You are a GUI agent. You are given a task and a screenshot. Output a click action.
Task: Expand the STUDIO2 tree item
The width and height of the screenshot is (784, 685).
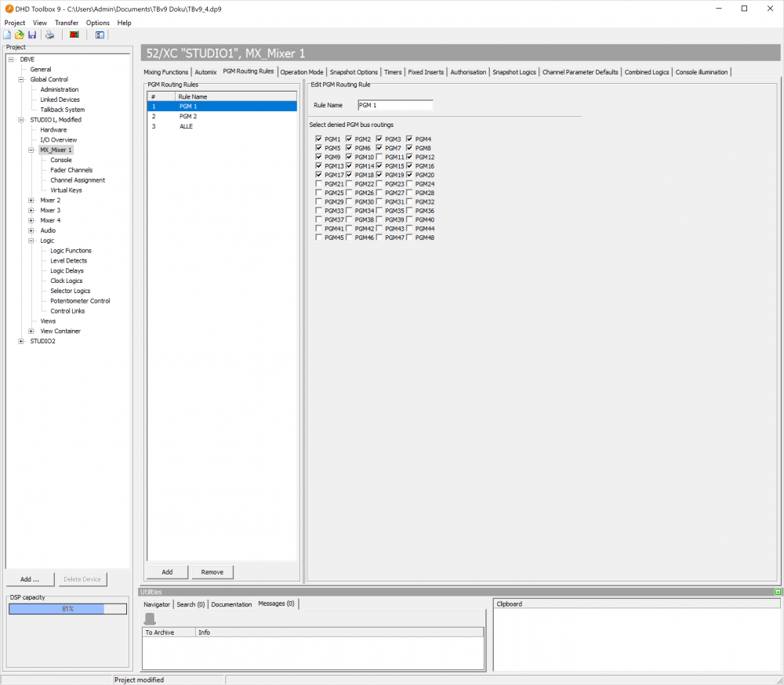pyautogui.click(x=22, y=340)
